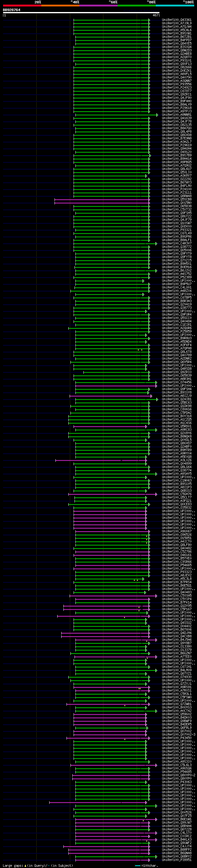Click the UniRef100_Q4JF80 label
The image size is (197, 868).
click(x=177, y=98)
